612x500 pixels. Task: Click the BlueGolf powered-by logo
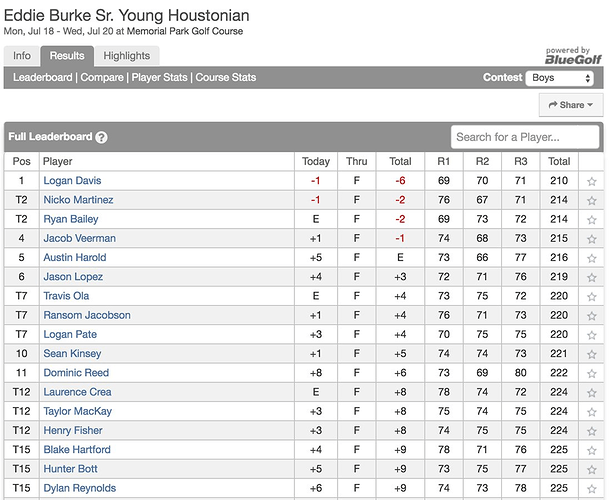[x=573, y=55]
